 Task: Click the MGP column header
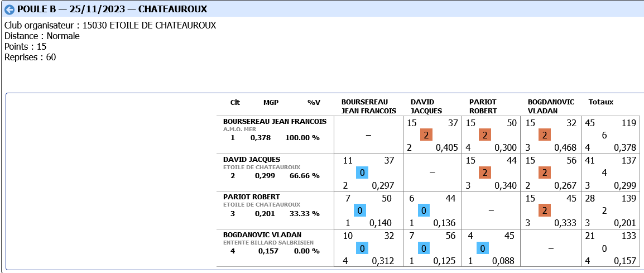click(271, 102)
